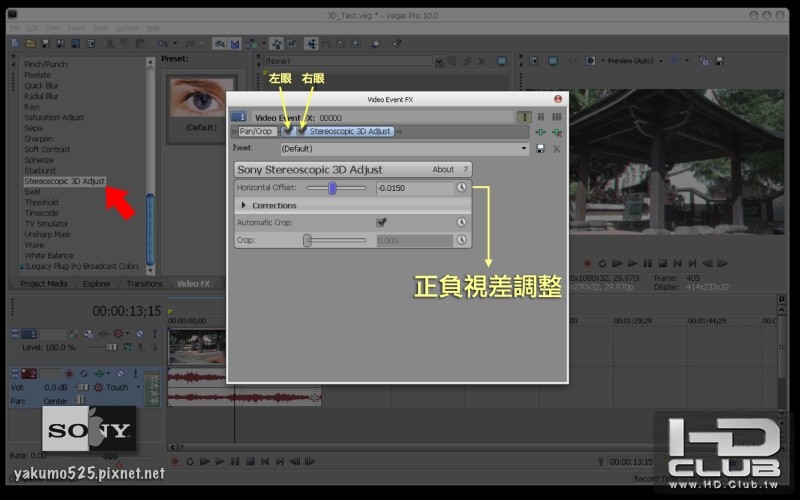Save the preset with the floppy icon
This screenshot has height=500, width=800.
pos(540,148)
